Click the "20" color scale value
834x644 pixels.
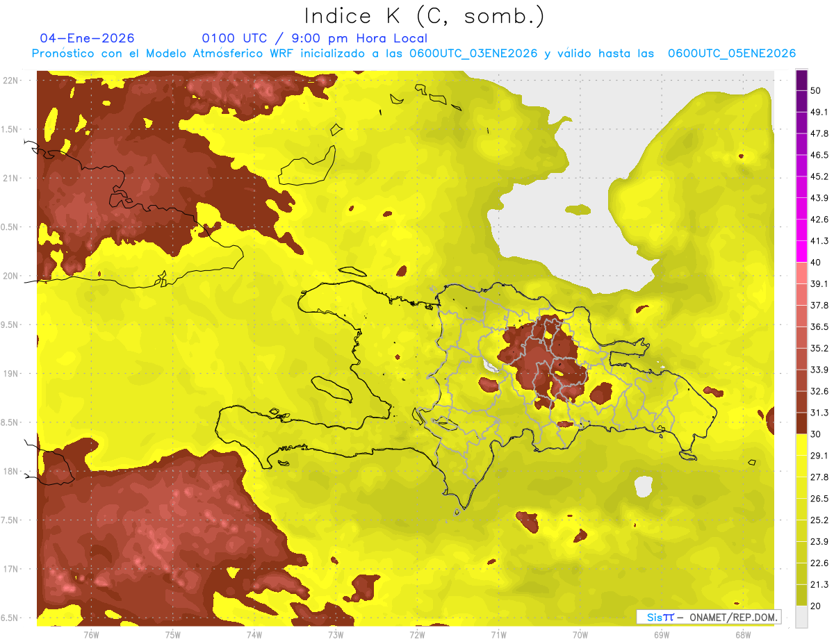(x=816, y=606)
